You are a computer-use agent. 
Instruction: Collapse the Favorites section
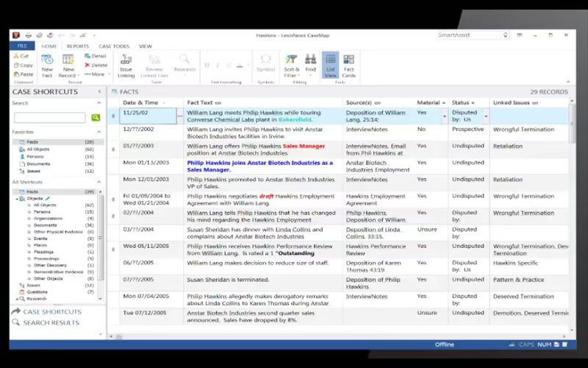[99, 132]
